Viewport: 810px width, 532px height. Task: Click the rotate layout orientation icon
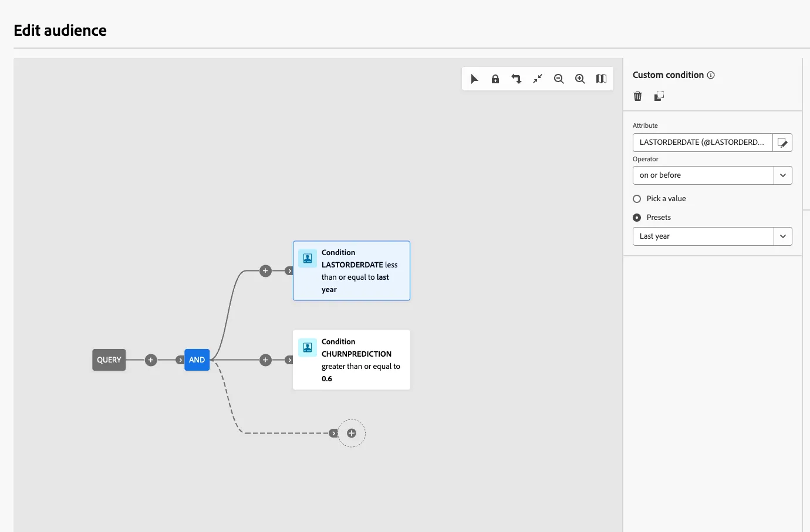point(517,79)
